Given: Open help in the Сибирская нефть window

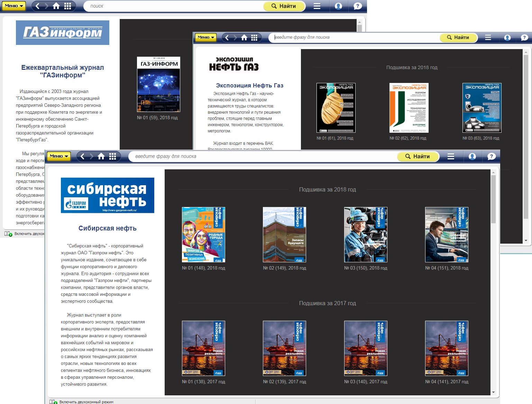Looking at the screenshot, I should (492, 157).
